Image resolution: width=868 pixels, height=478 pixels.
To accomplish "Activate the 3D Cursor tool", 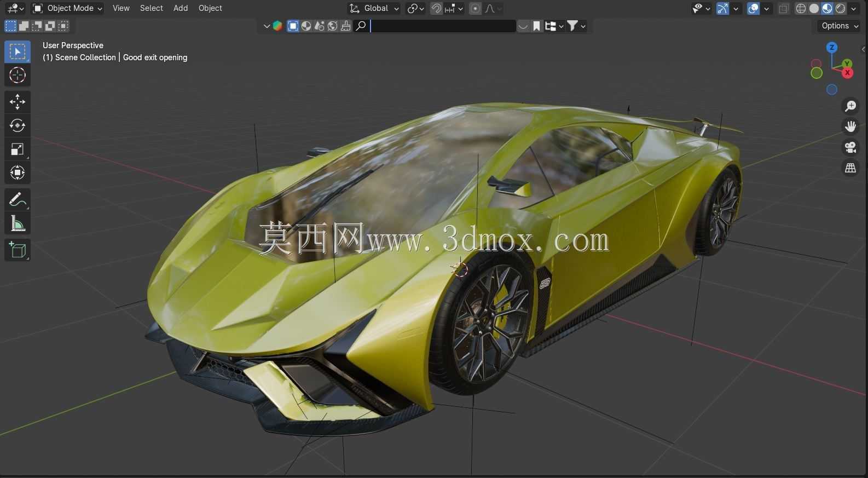I will point(18,75).
